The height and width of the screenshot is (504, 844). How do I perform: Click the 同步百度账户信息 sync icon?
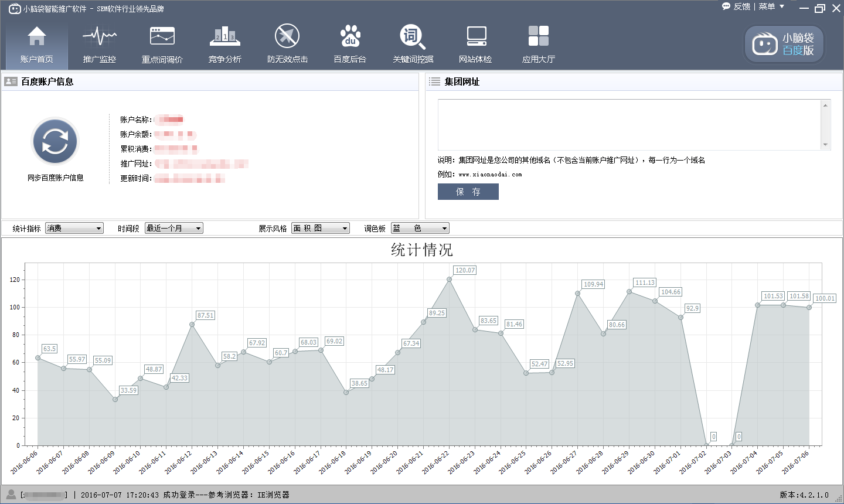(55, 142)
